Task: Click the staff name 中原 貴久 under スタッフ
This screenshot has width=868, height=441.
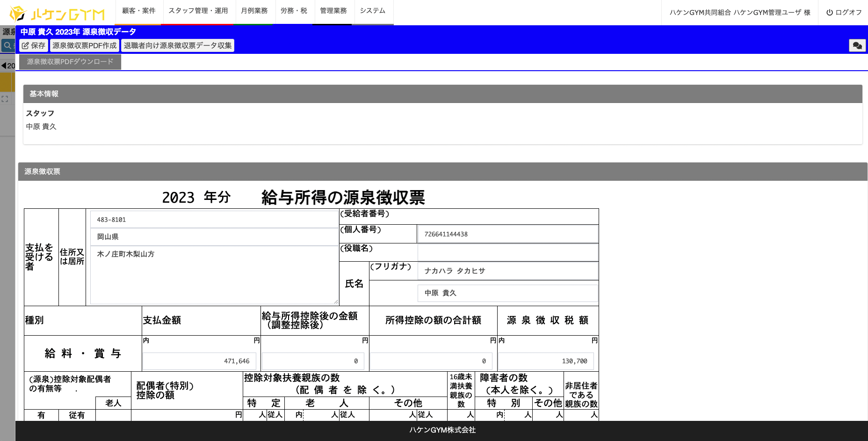Action: [41, 126]
